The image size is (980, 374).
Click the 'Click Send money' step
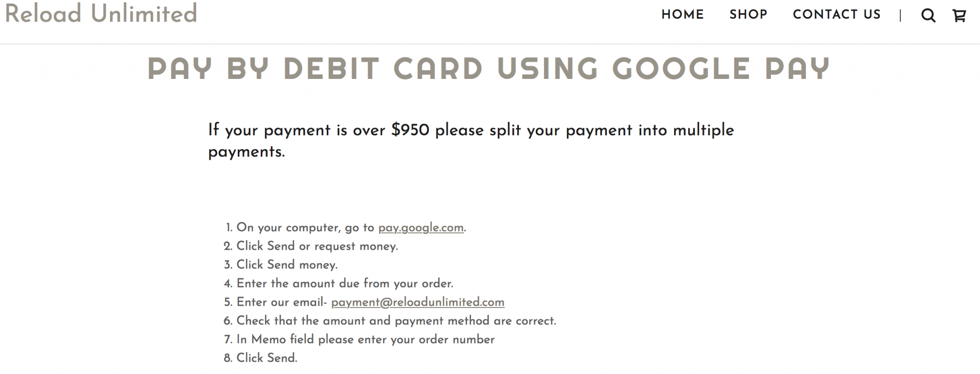click(287, 265)
